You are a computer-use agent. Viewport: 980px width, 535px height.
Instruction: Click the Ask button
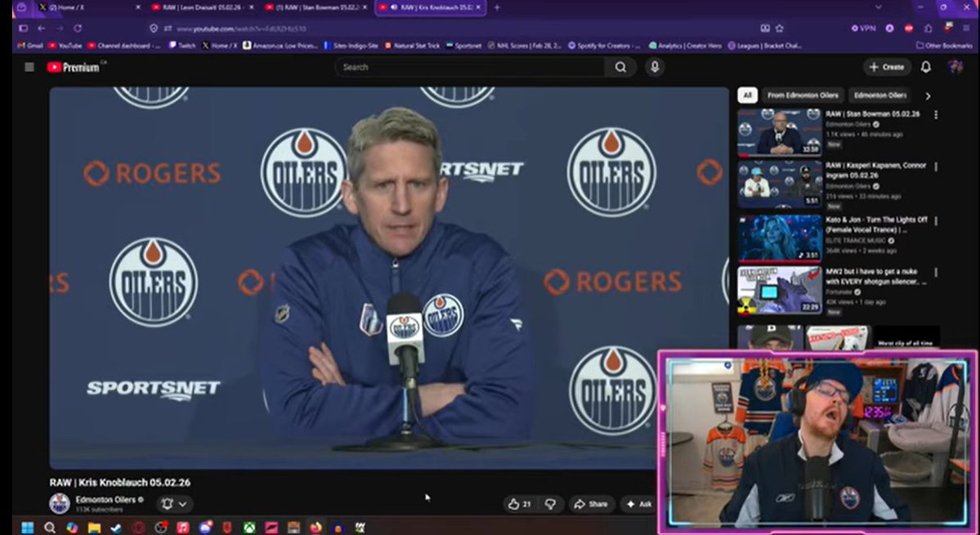point(638,504)
